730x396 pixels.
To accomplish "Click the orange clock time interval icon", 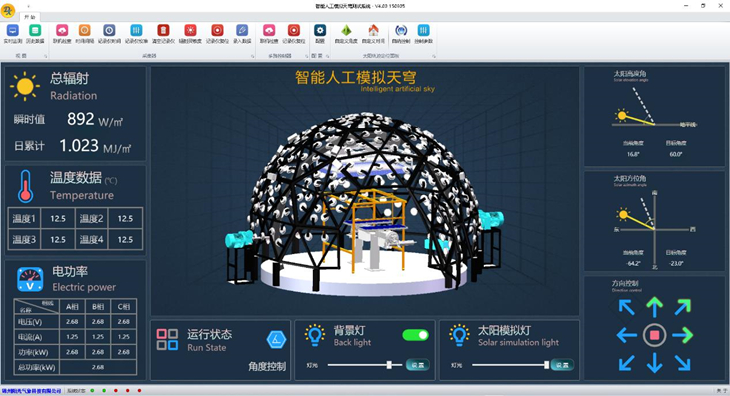I will tap(85, 31).
